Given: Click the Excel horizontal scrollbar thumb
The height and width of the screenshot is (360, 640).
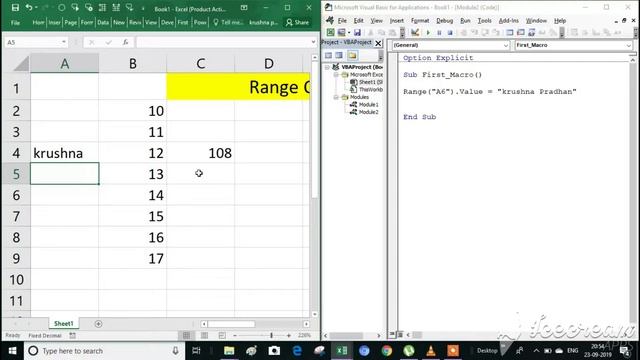Looking at the screenshot, I should pyautogui.click(x=231, y=324).
